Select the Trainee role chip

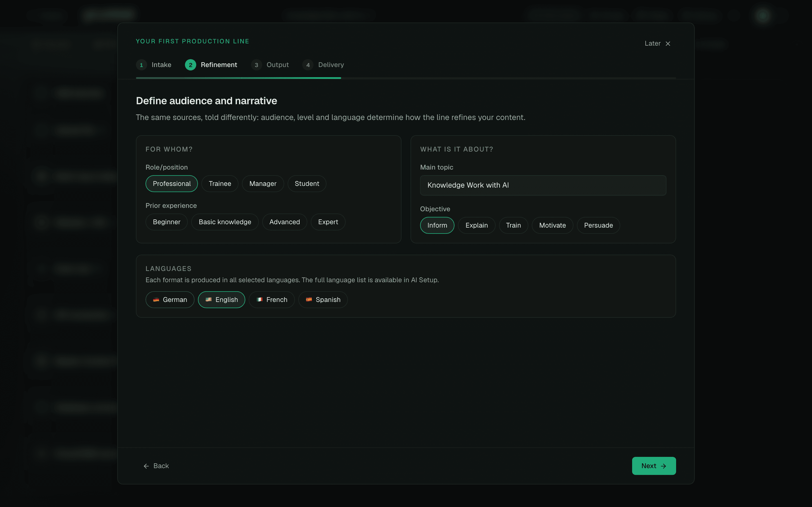[220, 184]
